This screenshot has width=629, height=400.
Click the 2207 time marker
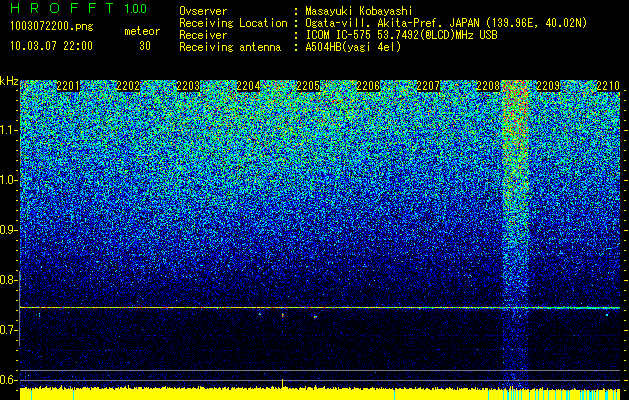(x=428, y=86)
